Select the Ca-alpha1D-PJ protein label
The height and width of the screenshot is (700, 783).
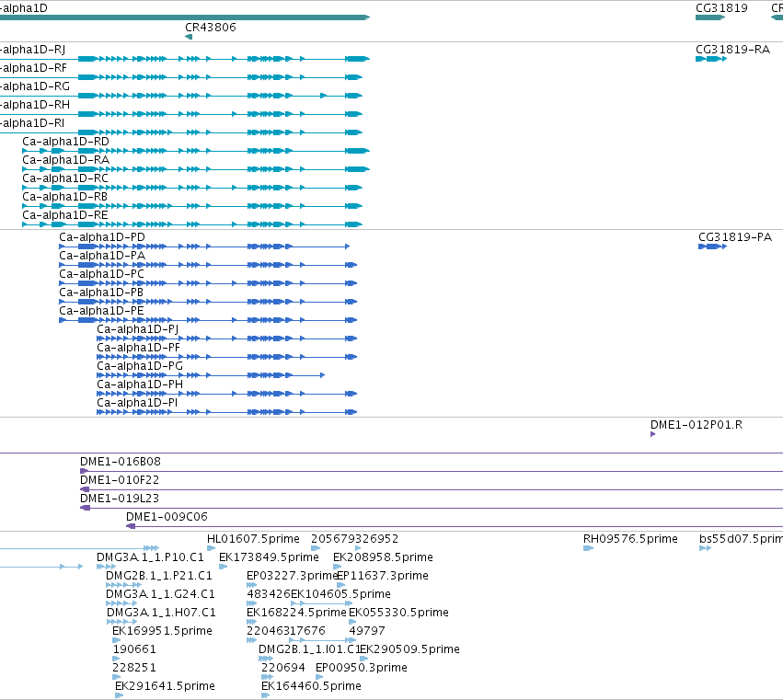tap(137, 329)
